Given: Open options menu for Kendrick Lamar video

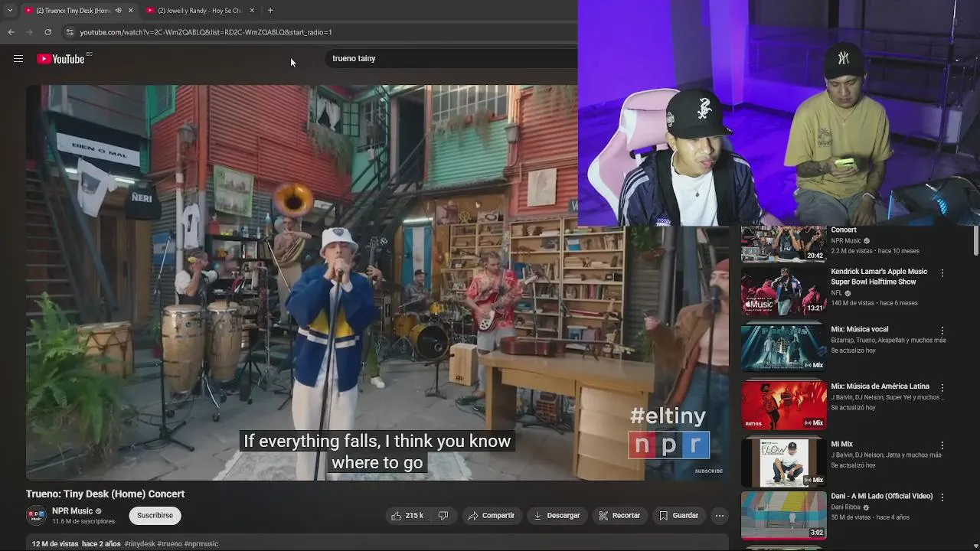Looking at the screenshot, I should (x=942, y=273).
